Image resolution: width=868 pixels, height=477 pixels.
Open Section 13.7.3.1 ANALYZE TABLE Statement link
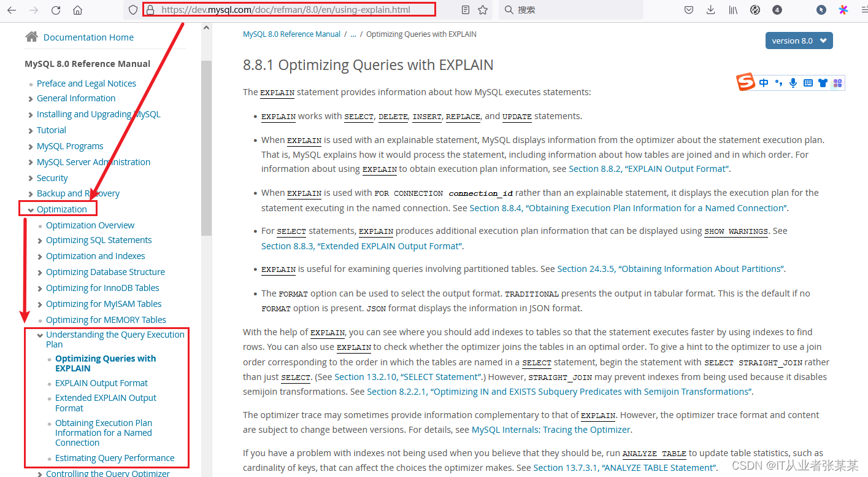pyautogui.click(x=624, y=468)
